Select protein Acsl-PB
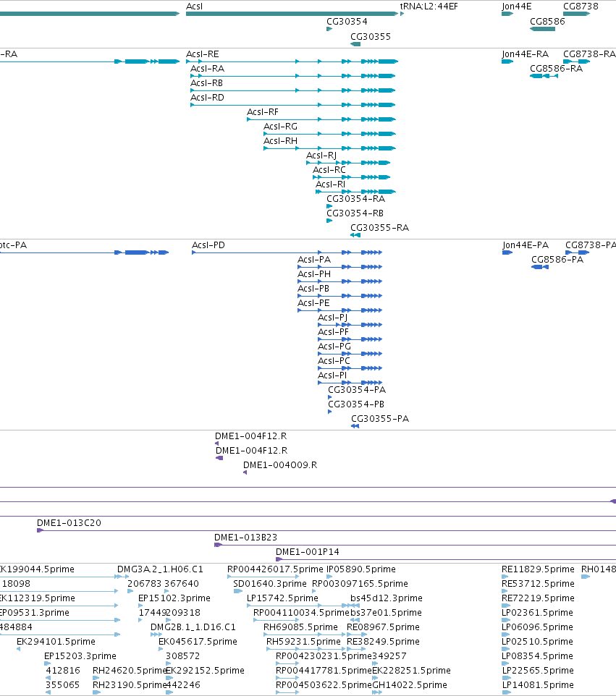 click(313, 289)
